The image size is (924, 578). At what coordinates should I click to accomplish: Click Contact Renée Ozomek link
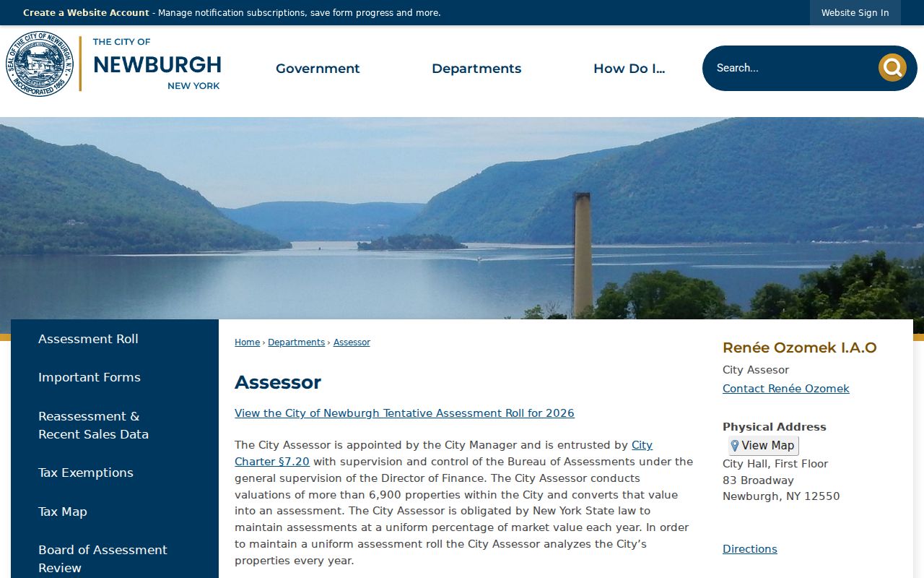click(785, 389)
